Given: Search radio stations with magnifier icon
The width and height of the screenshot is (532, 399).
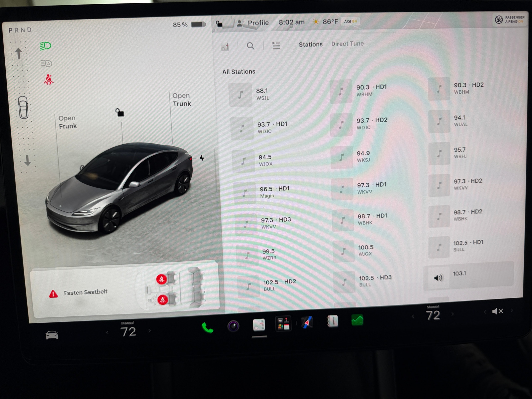Looking at the screenshot, I should (x=251, y=46).
